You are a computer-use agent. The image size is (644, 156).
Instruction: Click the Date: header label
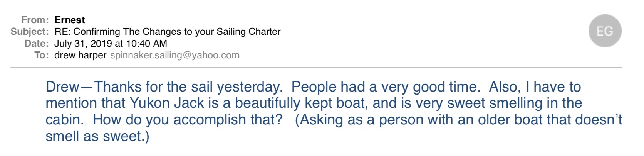coord(37,43)
